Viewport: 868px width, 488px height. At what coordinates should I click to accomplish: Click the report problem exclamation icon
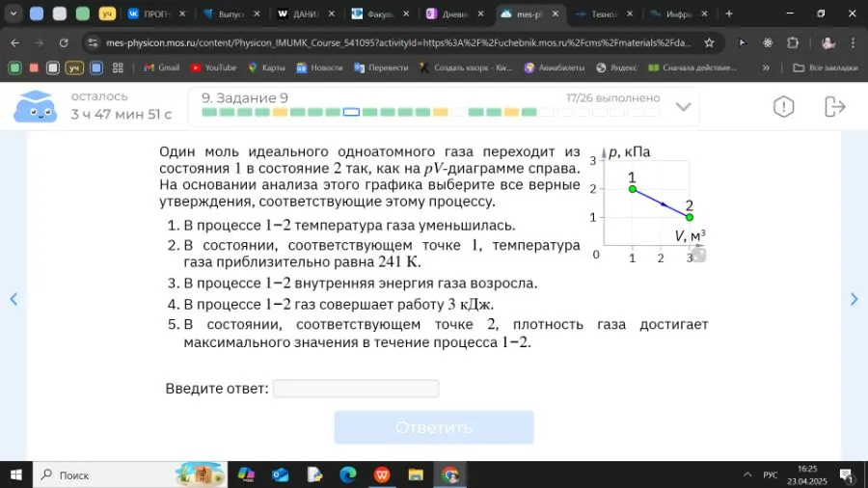(783, 106)
